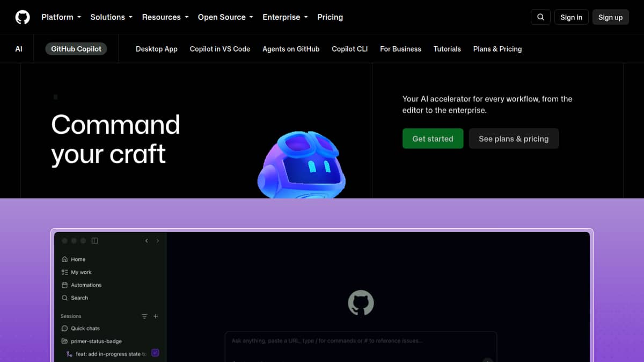Click the large Octocat logo in the app preview
This screenshot has width=644, height=362.
click(x=361, y=303)
